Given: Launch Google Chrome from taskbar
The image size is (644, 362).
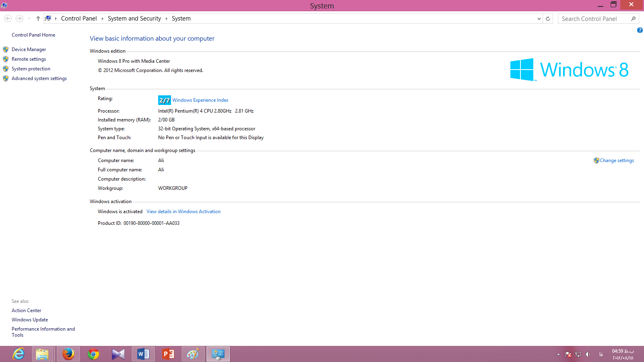Looking at the screenshot, I should (x=93, y=354).
